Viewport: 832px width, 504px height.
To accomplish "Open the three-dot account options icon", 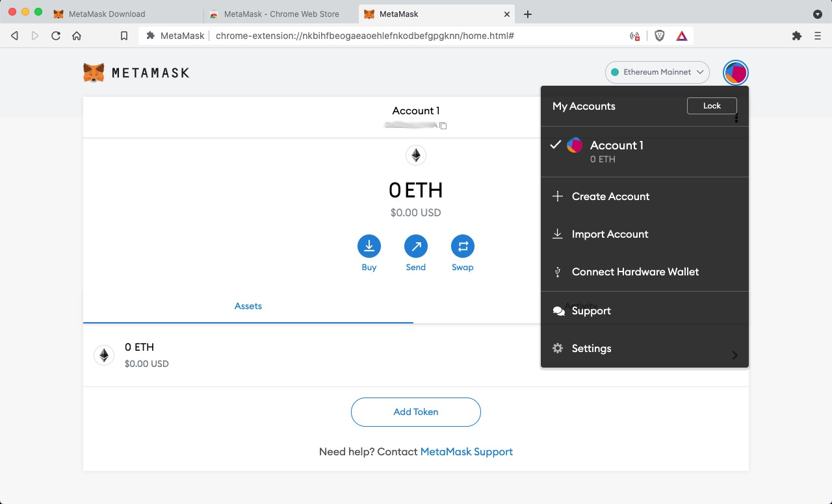I will 736,118.
